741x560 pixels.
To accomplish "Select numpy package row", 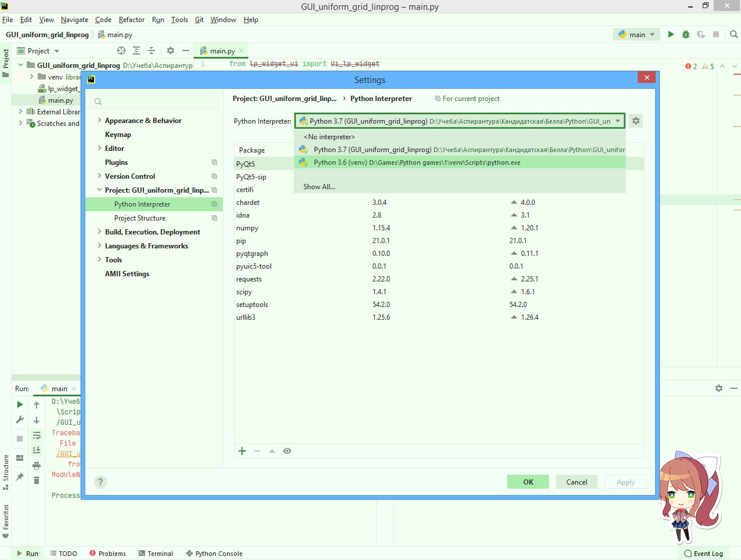I will pos(439,228).
